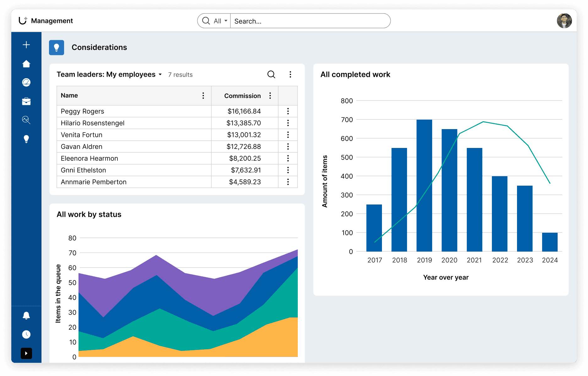588x376 pixels.
Task: Click the Management app logo
Action: (x=23, y=20)
